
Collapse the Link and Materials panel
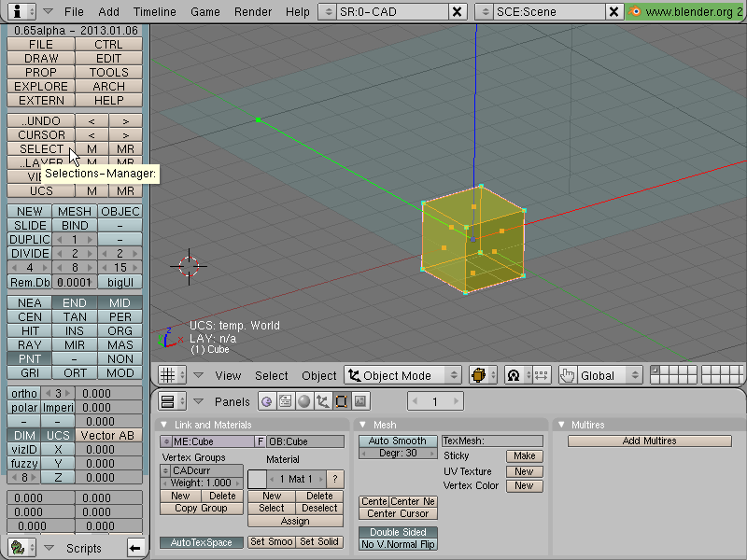coord(164,425)
